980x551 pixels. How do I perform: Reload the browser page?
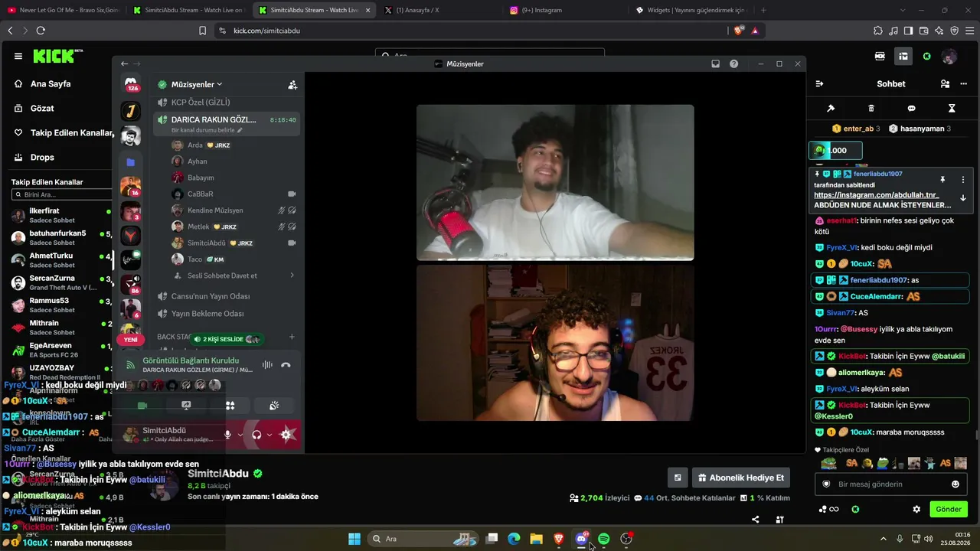click(x=41, y=31)
